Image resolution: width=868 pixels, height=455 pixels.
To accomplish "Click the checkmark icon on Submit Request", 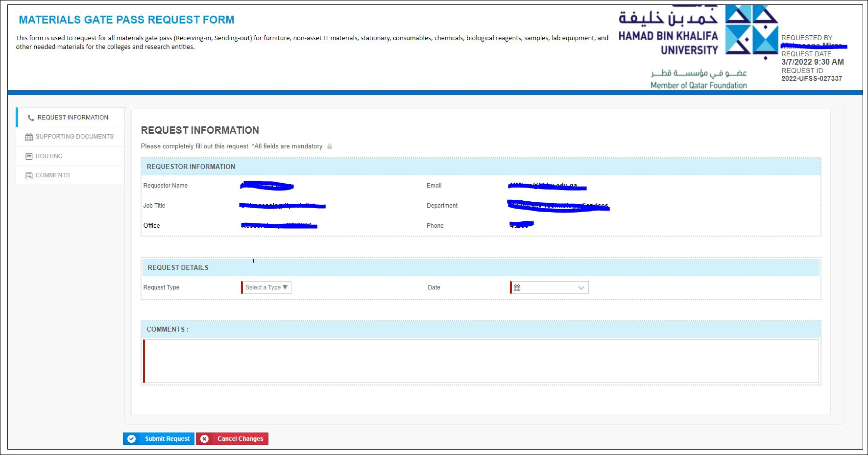I will (132, 439).
